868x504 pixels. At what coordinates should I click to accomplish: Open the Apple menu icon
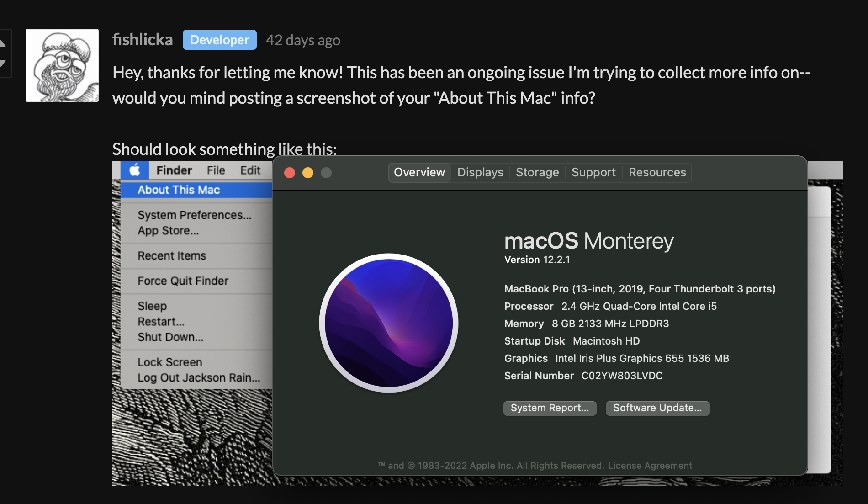click(135, 170)
